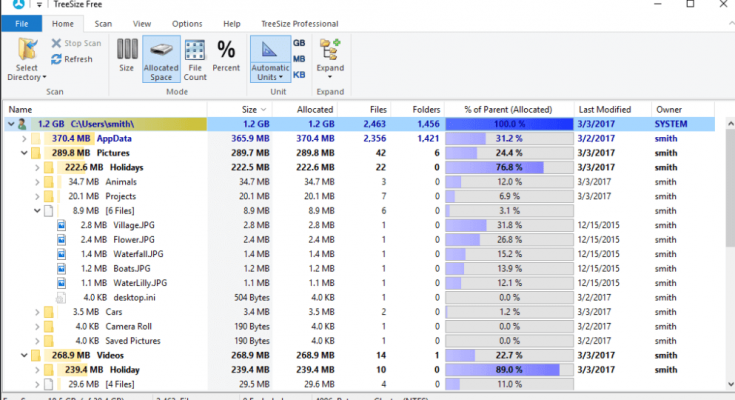Click the 100.0 % bar for root

point(509,124)
